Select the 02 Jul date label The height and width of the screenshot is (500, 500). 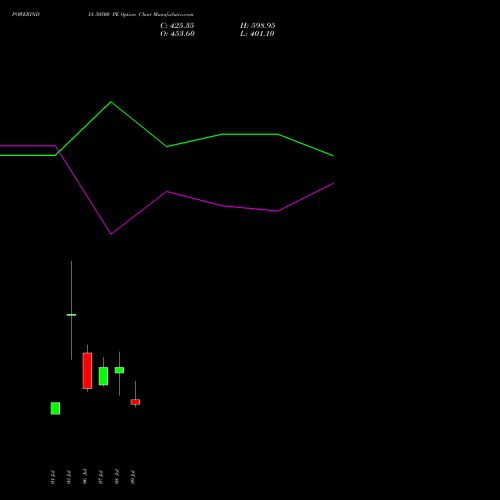point(69,477)
